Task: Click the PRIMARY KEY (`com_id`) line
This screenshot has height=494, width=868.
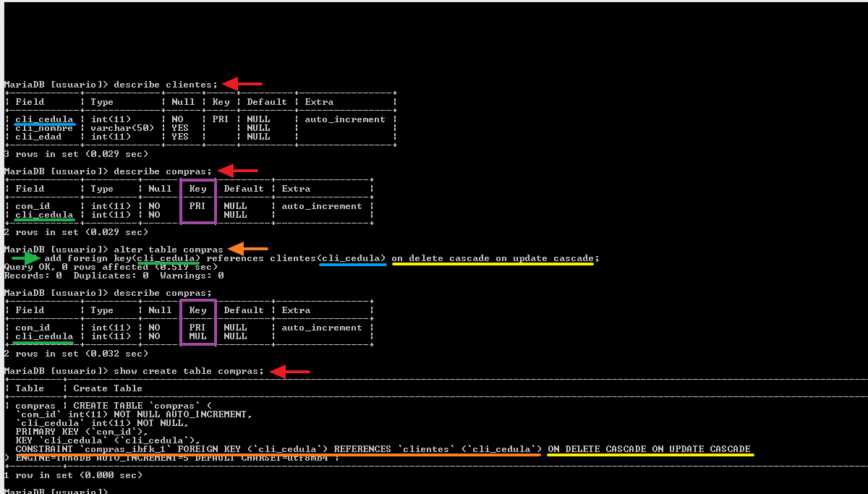Action: (x=70, y=432)
